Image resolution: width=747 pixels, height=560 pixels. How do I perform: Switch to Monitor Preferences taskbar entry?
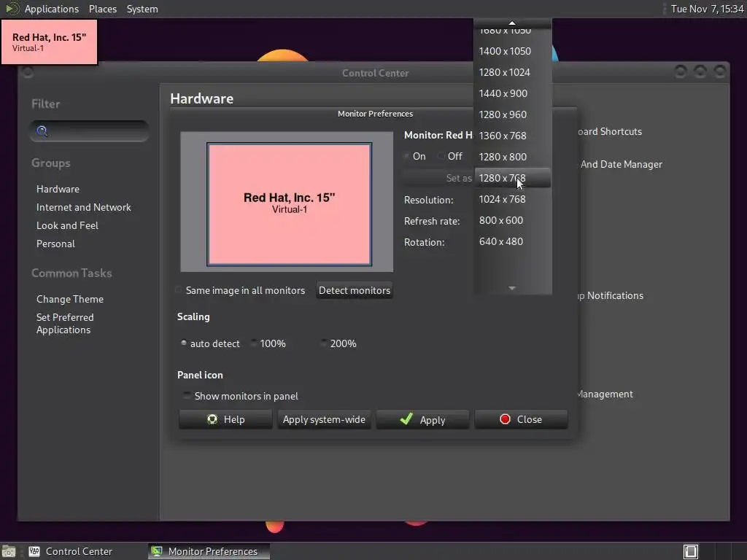point(209,551)
